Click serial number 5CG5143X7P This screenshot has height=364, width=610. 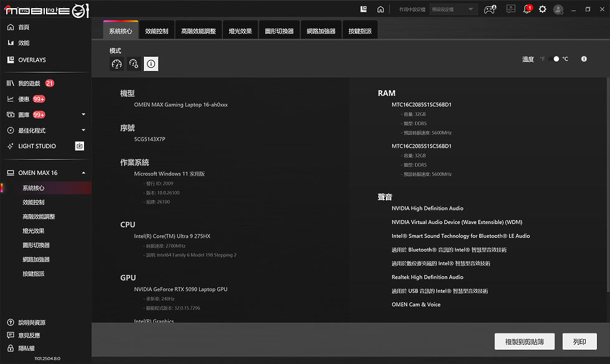[x=150, y=139]
